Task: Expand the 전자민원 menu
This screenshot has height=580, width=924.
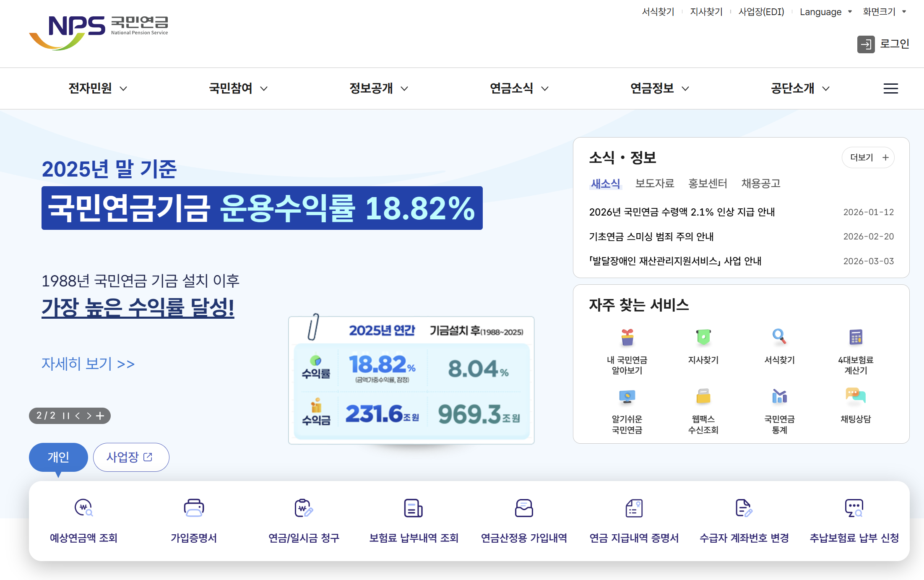Action: pos(98,88)
